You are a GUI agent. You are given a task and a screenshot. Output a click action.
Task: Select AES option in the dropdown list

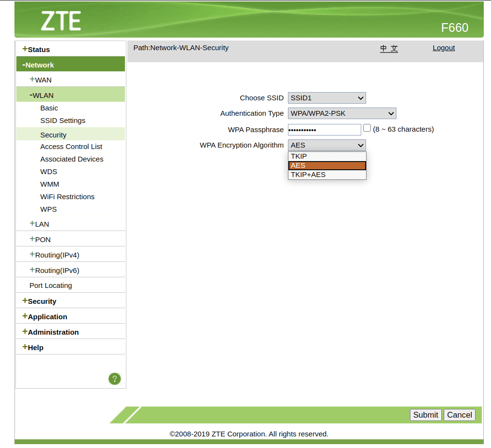[327, 165]
